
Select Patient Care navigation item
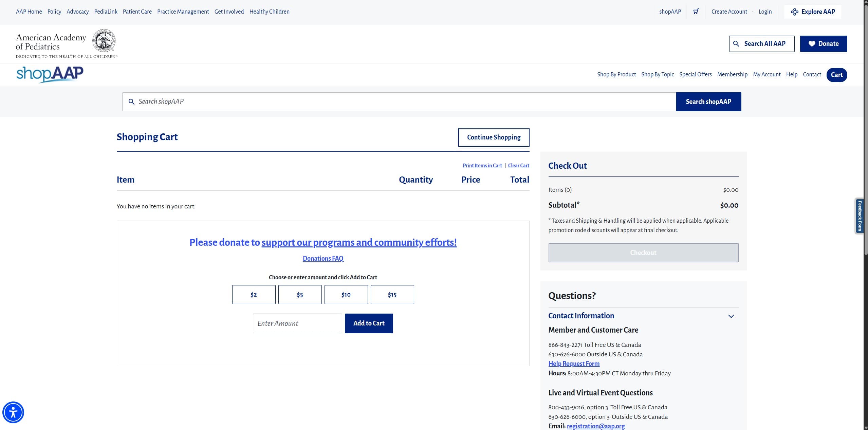pyautogui.click(x=137, y=12)
